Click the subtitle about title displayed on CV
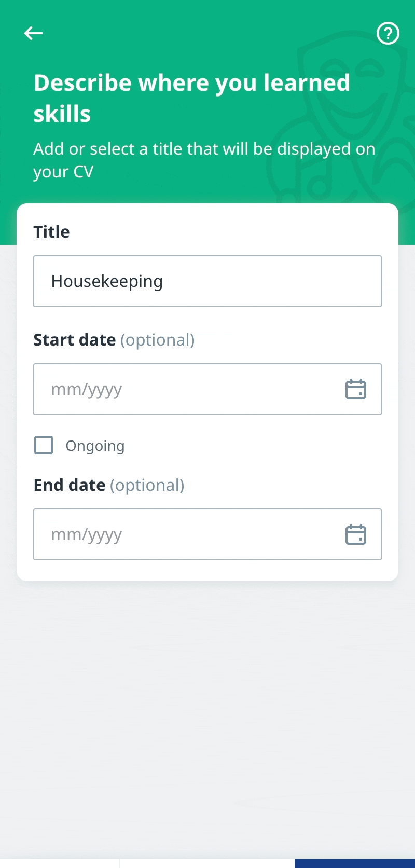Viewport: 415px width, 868px height. pyautogui.click(x=204, y=160)
